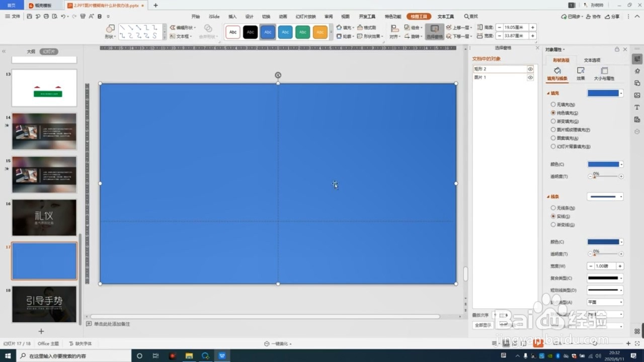
Task: Select Gradient Fill (渐变填充) radio button
Action: 553,121
